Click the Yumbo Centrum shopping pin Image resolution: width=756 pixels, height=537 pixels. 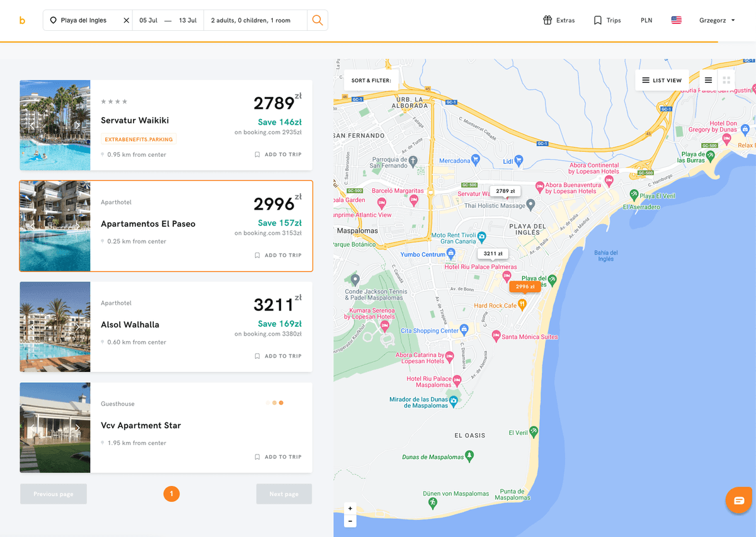point(450,254)
